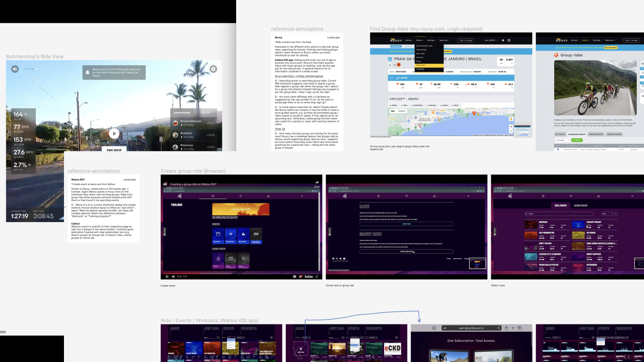
Task: Click the Search tile under Magic Roads
Action: [x=243, y=261]
